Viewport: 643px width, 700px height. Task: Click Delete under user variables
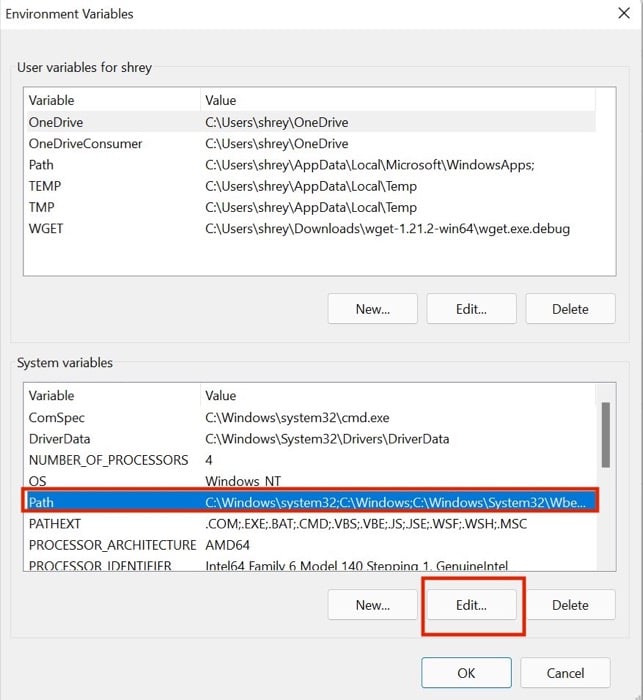pyautogui.click(x=570, y=308)
